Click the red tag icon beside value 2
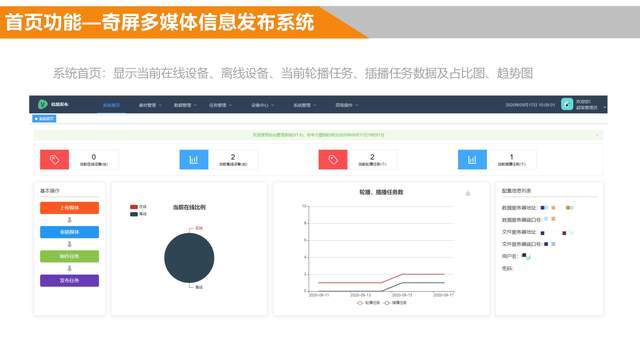 (x=333, y=160)
